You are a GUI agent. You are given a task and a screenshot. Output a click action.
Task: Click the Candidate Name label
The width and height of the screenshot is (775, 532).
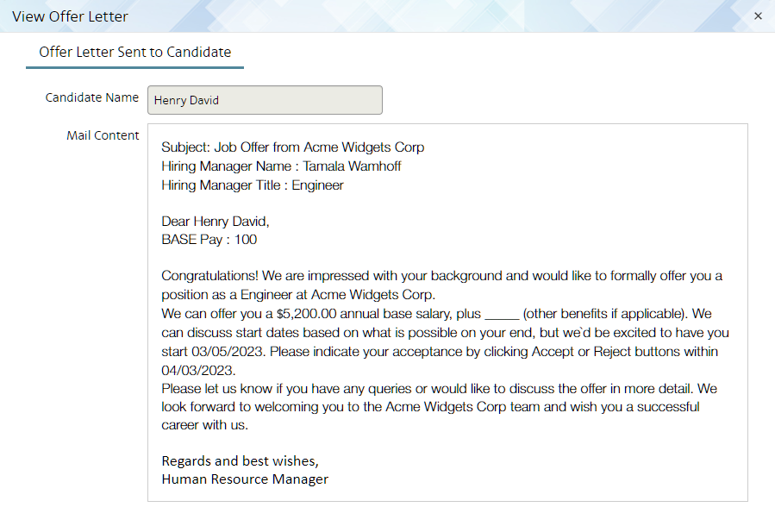click(92, 97)
